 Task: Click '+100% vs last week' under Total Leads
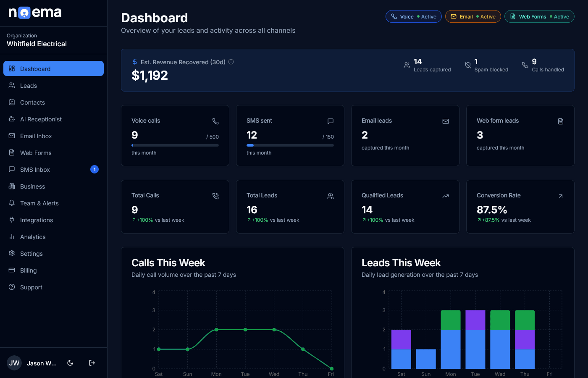pyautogui.click(x=273, y=220)
